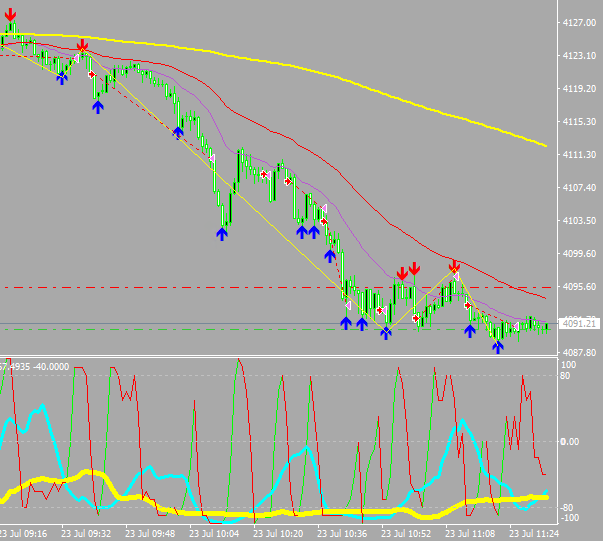Select the red sell arrow at the 09:32 swing high

[82, 45]
